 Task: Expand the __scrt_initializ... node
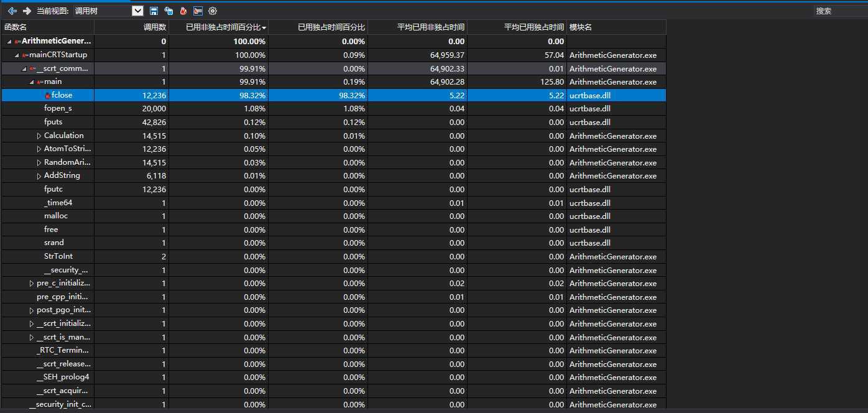point(32,323)
